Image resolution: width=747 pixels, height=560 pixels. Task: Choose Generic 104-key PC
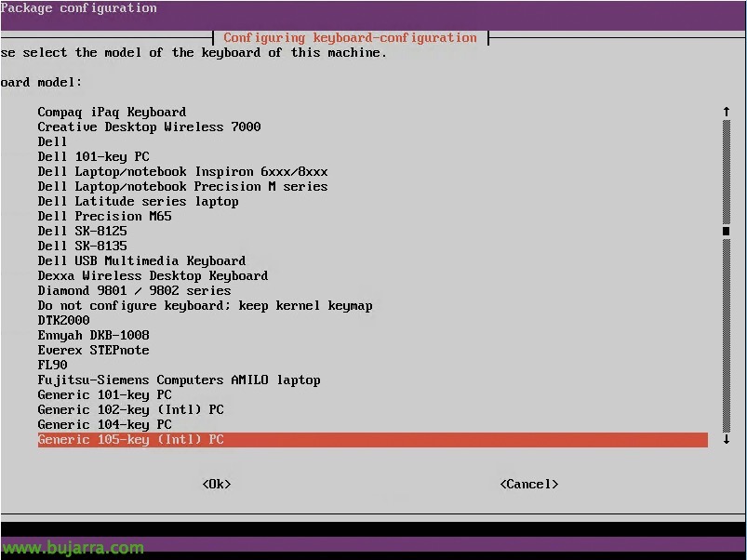(x=105, y=424)
